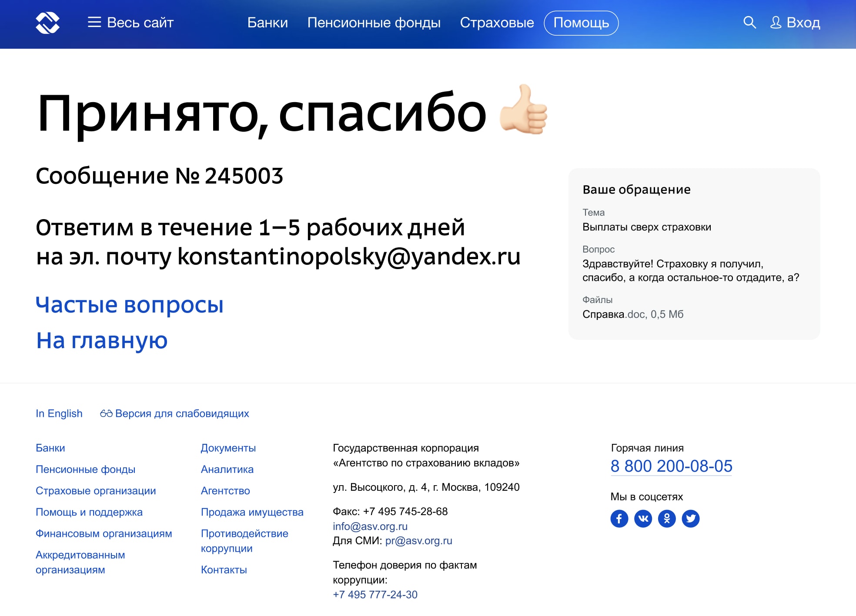Open the hamburger menu 'Весь сайт'
Screen dimensions: 856x616
pos(130,23)
